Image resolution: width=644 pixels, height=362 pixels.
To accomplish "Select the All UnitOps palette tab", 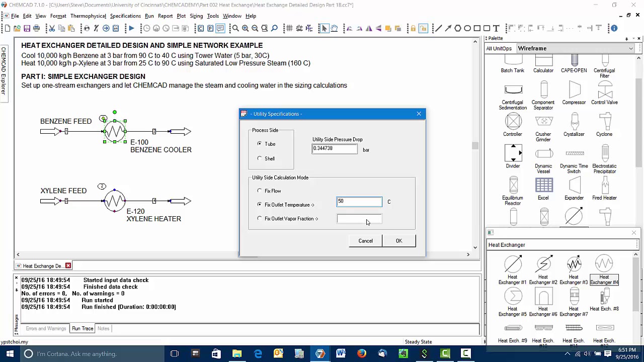I will [499, 48].
